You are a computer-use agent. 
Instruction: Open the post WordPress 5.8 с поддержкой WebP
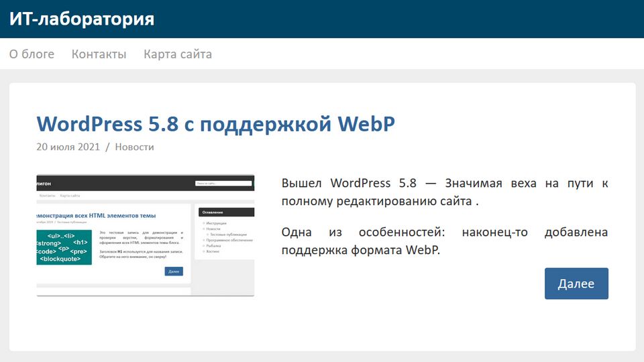coord(215,124)
